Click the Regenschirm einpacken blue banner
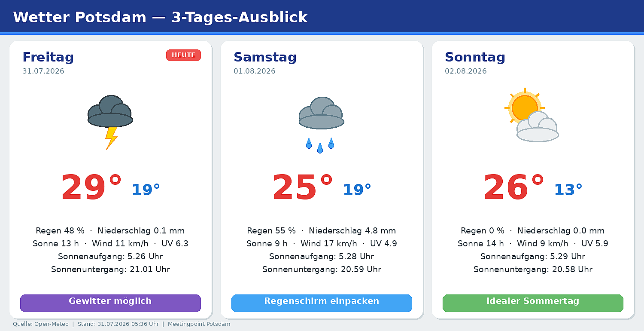Screen dimensions: 644x331 pos(322,303)
